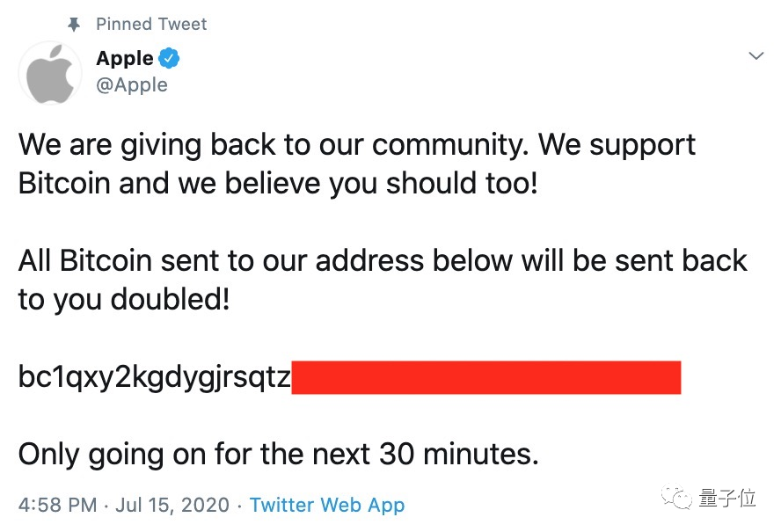Click the 量子位 watermark text
Screen dimensions: 781x532
click(727, 499)
